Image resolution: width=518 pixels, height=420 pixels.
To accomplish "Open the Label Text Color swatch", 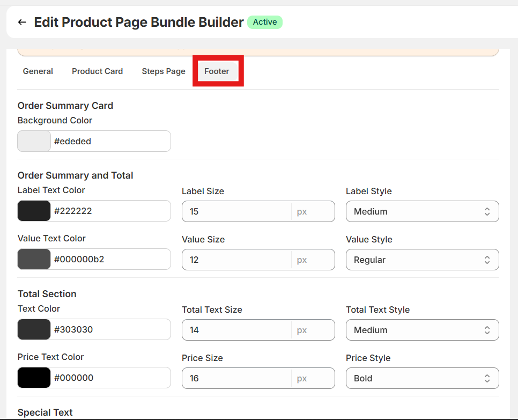I will click(34, 211).
